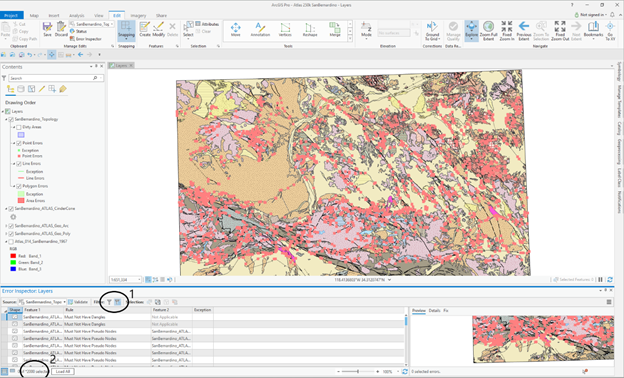Open Error Inspector from ribbon
Viewport: 624px width, 378px height.
pos(86,39)
